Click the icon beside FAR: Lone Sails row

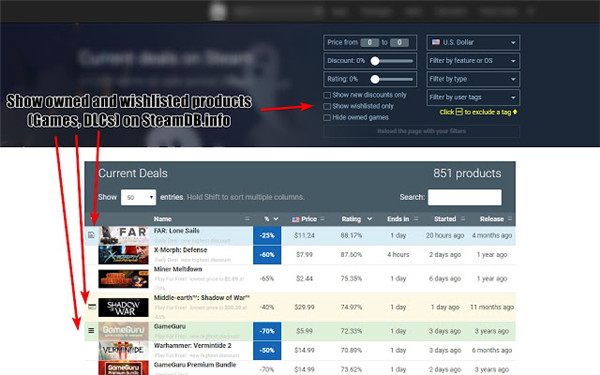91,235
